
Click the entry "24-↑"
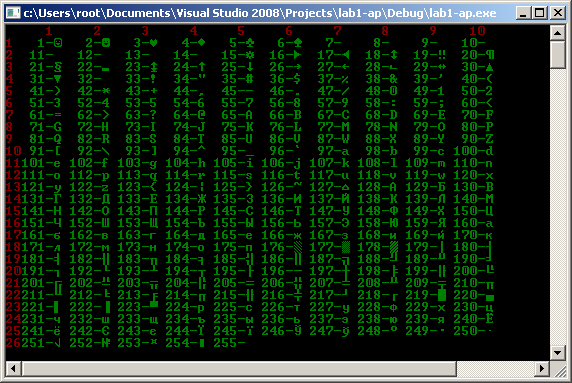(189, 67)
